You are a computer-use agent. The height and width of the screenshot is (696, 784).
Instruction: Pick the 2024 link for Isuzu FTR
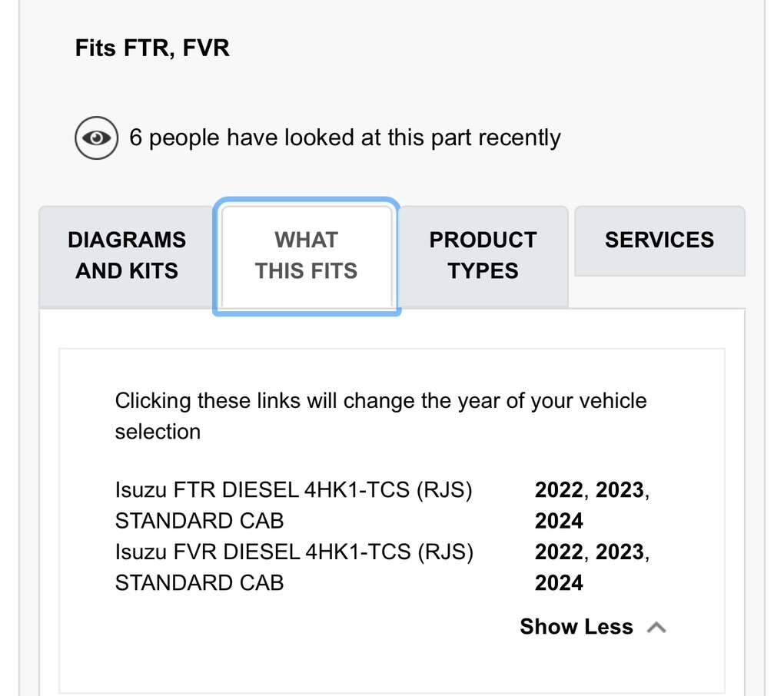(559, 521)
